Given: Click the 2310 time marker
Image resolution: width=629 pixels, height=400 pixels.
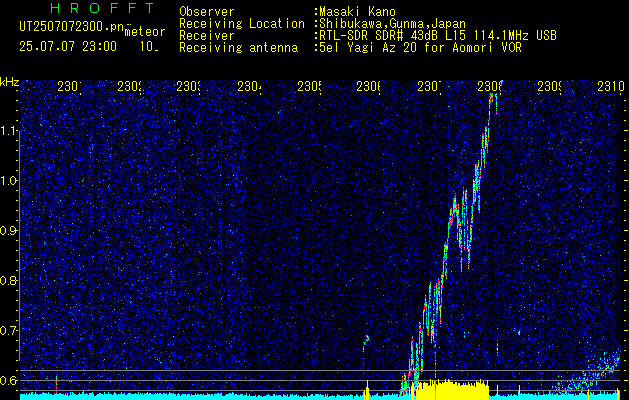Looking at the screenshot, I should (611, 86).
